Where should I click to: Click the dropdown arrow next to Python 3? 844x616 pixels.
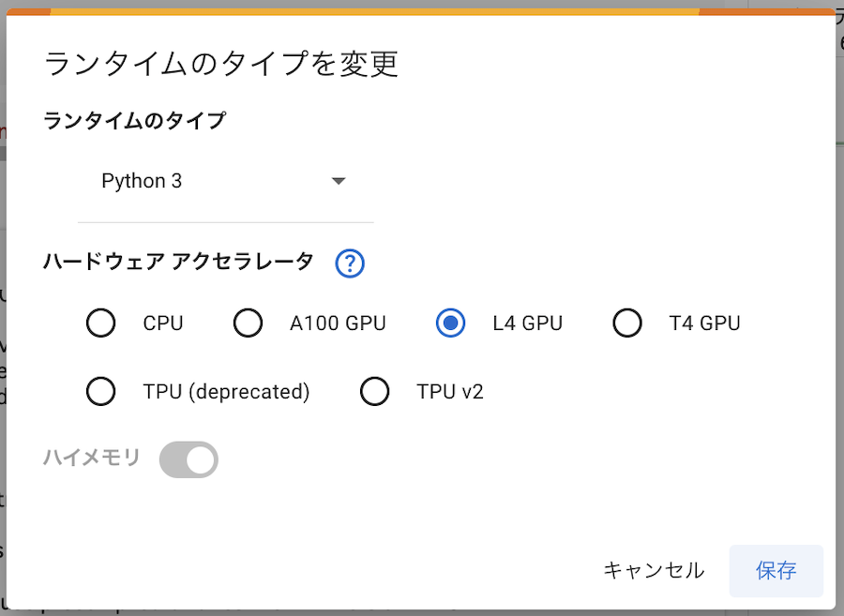[x=339, y=180]
